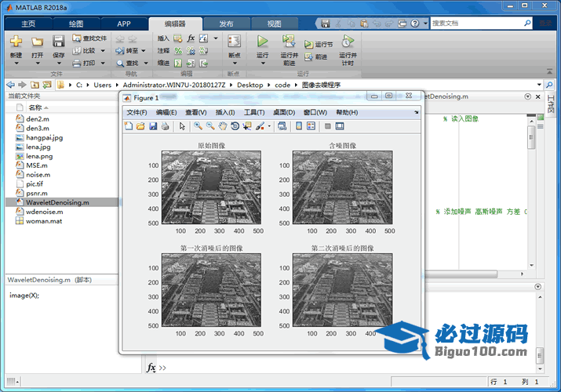The image size is (561, 392).
Task: Activate the rotate 3D tool in Figure toolbar
Action: (235, 126)
